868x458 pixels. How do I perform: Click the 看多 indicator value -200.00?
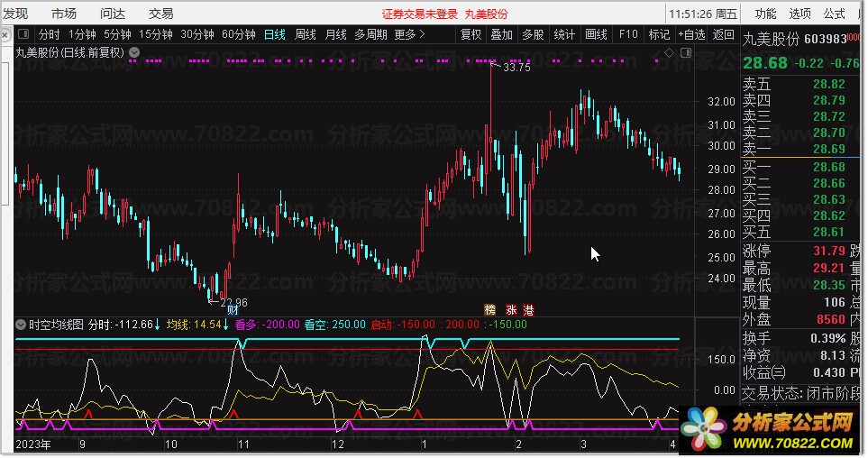point(280,325)
